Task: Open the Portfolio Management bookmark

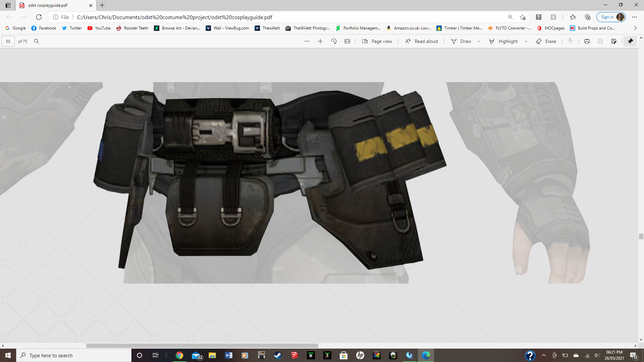Action: pos(358,28)
